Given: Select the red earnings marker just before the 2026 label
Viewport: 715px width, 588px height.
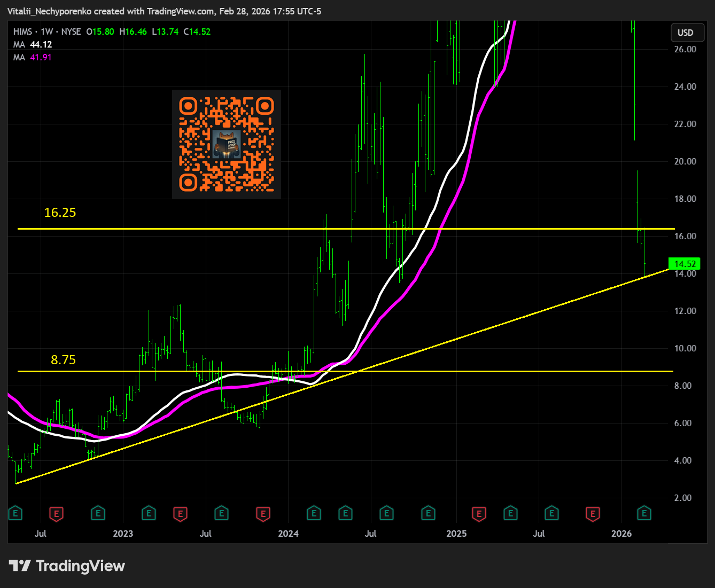Looking at the screenshot, I should tap(593, 514).
